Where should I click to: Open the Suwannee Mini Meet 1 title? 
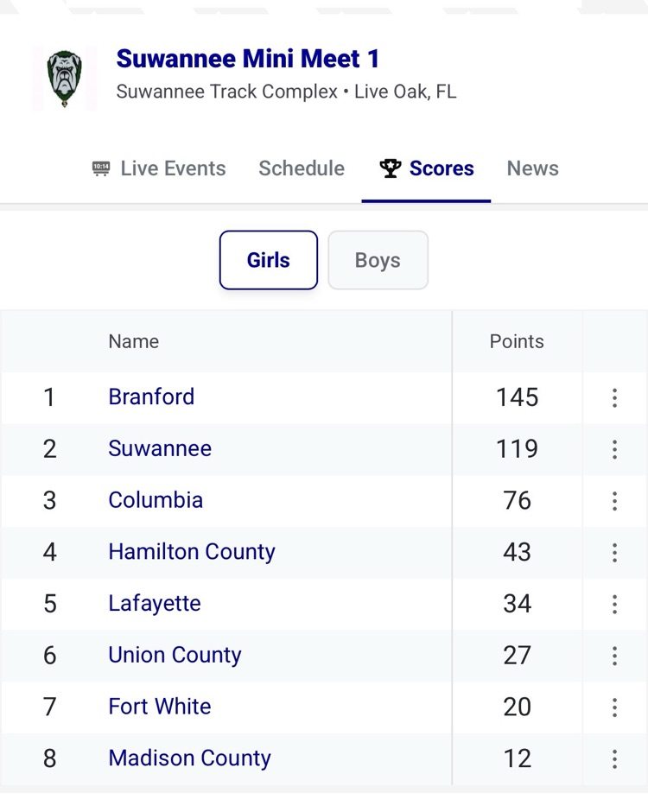pos(248,59)
